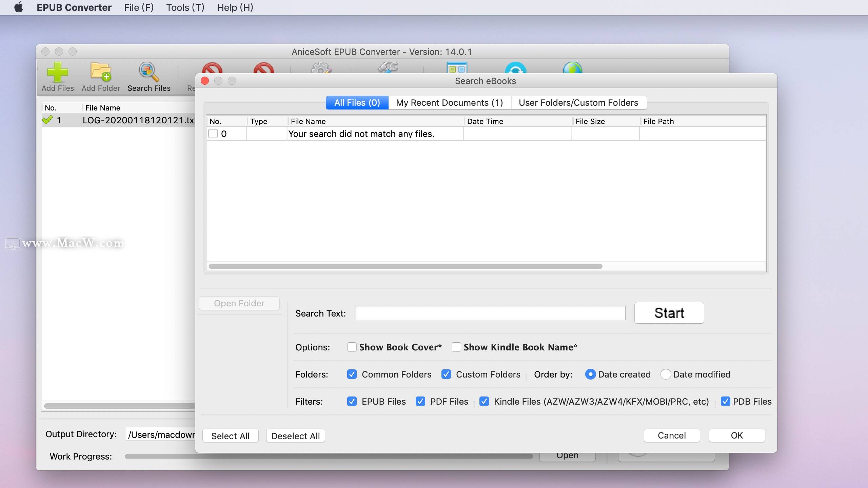Uncheck the Custom Folders option
Screen dimensions: 868x488
pos(446,374)
